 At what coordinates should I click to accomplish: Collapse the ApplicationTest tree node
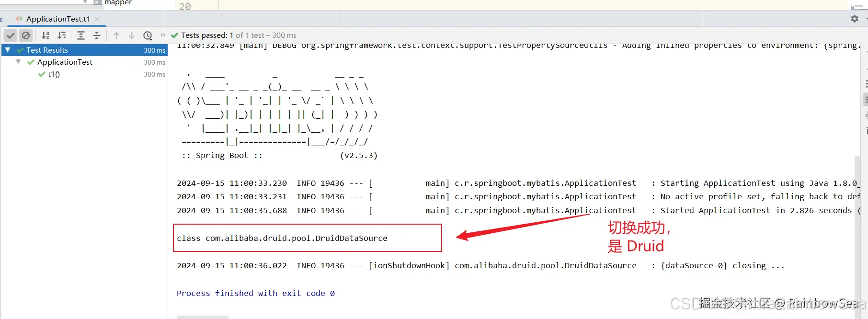tap(18, 62)
